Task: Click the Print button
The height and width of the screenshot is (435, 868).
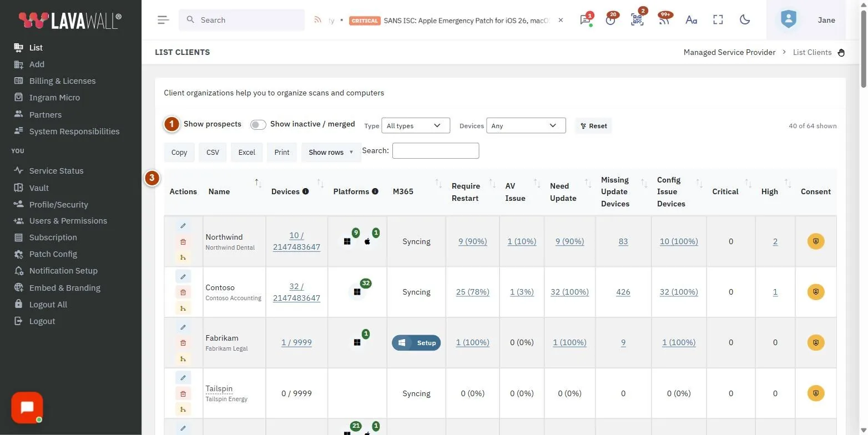Action: pyautogui.click(x=282, y=152)
